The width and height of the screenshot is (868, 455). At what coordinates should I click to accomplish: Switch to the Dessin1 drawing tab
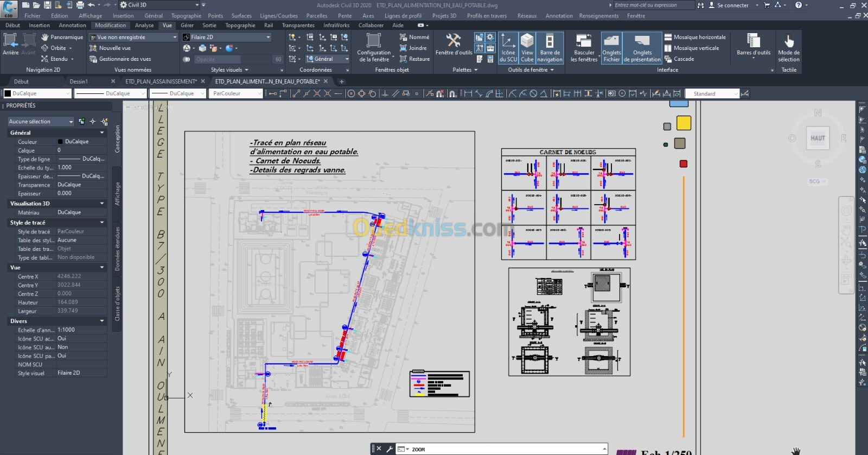pyautogui.click(x=79, y=81)
